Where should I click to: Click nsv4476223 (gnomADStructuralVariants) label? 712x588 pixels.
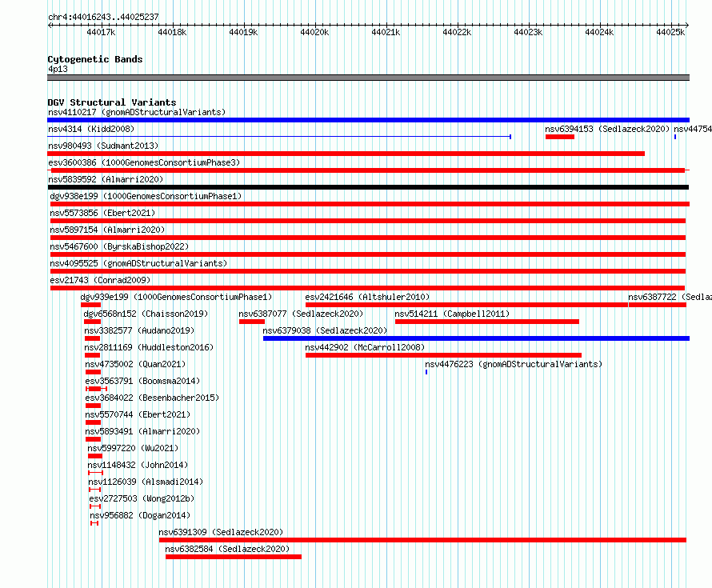coord(514,364)
